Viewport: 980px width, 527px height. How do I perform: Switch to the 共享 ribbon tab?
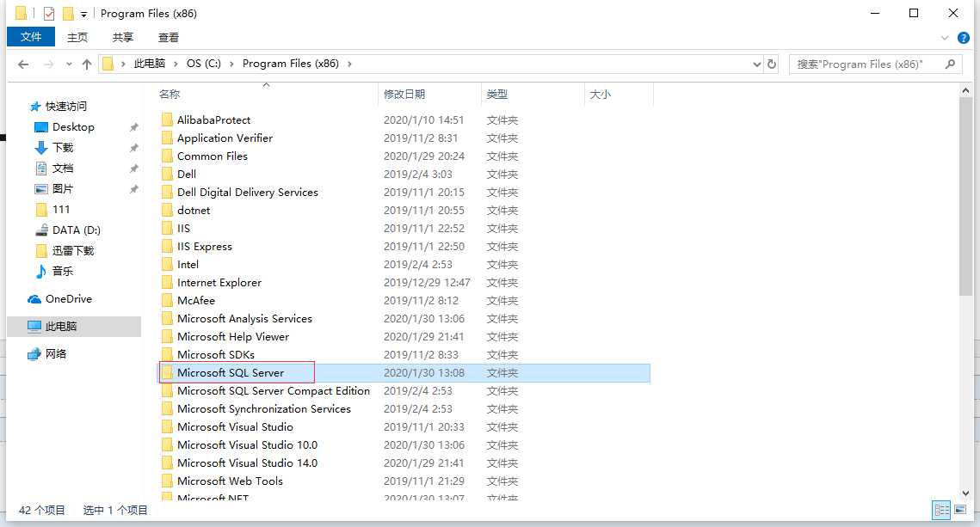point(123,38)
